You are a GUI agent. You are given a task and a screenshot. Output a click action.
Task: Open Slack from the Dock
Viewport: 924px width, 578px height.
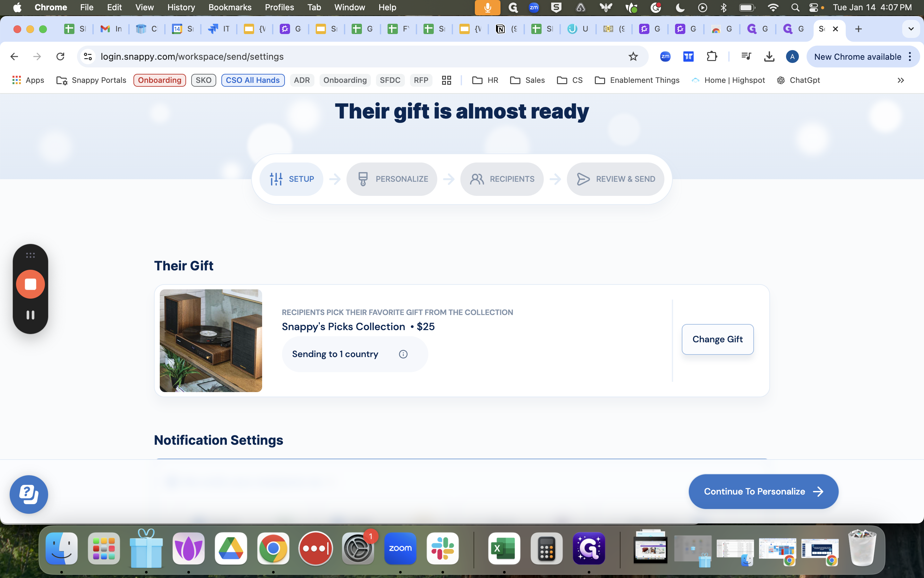pos(442,548)
